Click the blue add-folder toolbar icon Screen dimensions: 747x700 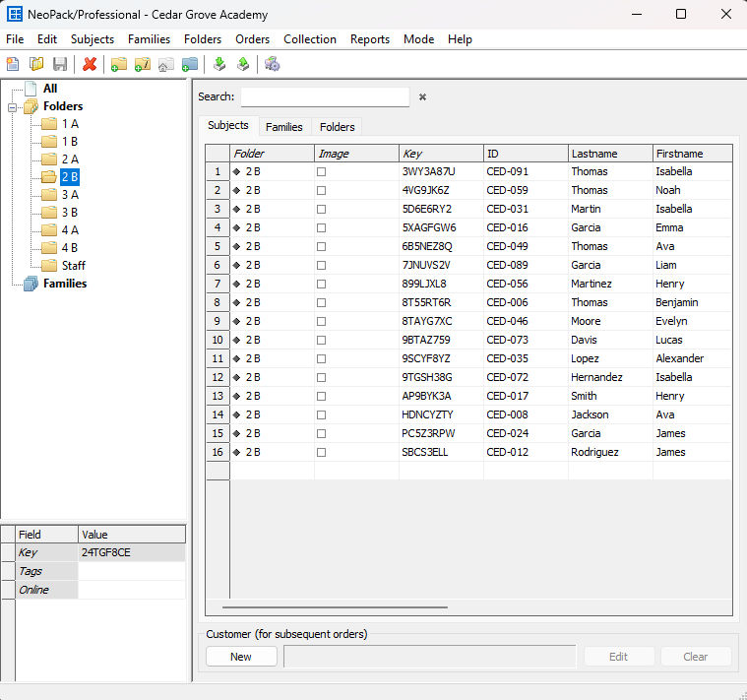tap(190, 65)
